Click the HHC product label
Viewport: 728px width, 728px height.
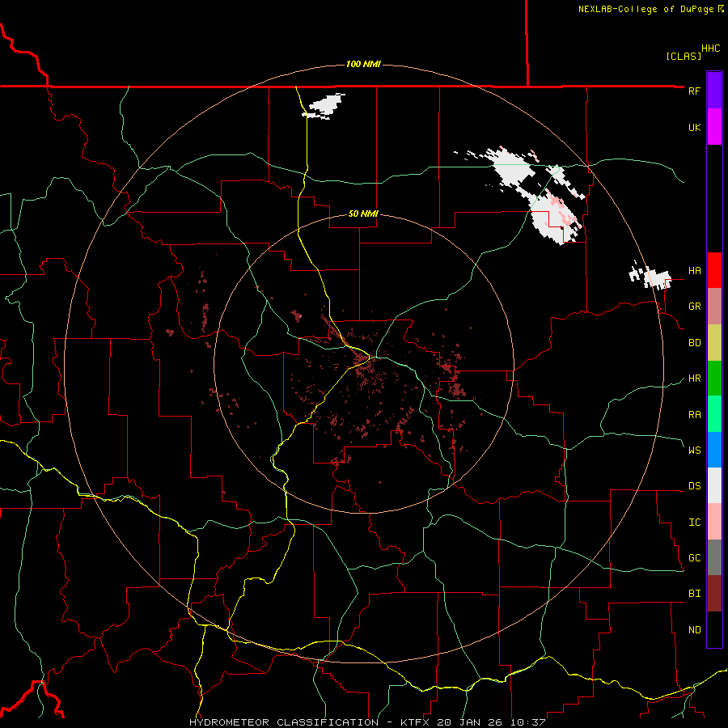[711, 49]
